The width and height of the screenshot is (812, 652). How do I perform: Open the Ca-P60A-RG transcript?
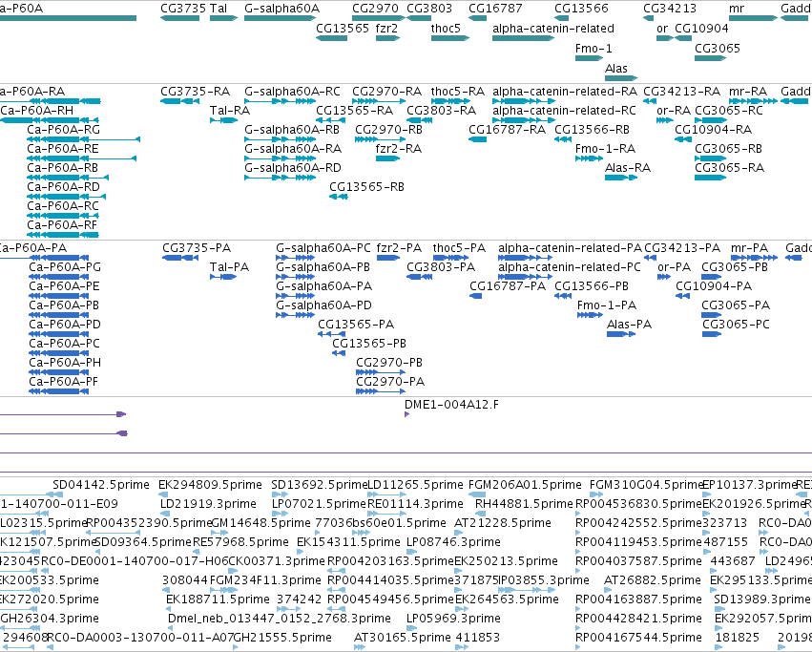tap(83, 139)
